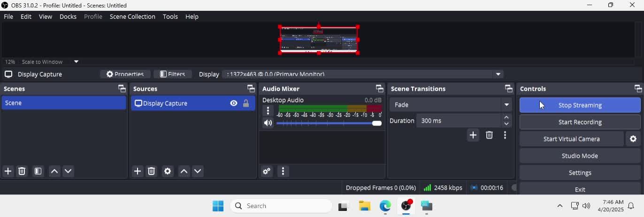The height and width of the screenshot is (217, 644).
Task: Open the View menu
Action: tap(46, 16)
